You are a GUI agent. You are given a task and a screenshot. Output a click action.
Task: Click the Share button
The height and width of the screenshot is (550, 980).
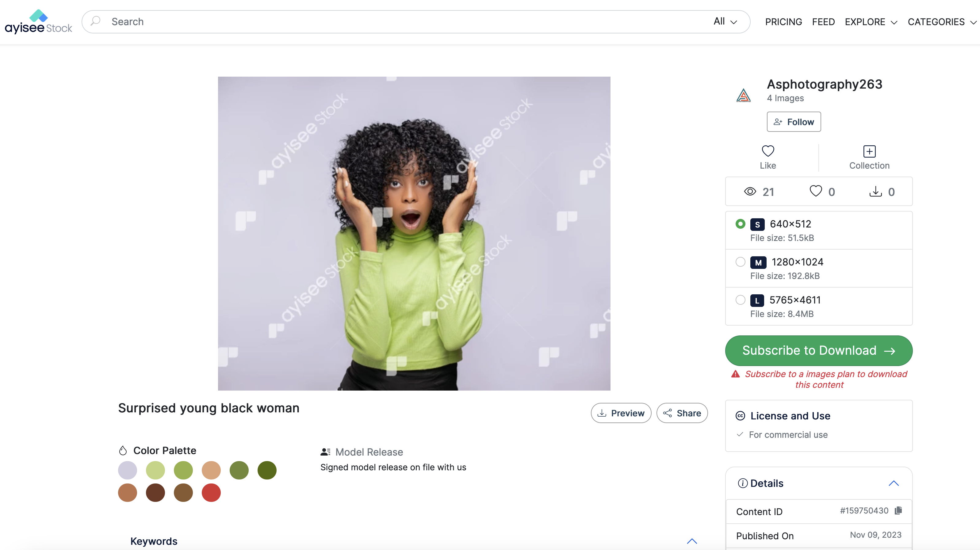(x=682, y=413)
